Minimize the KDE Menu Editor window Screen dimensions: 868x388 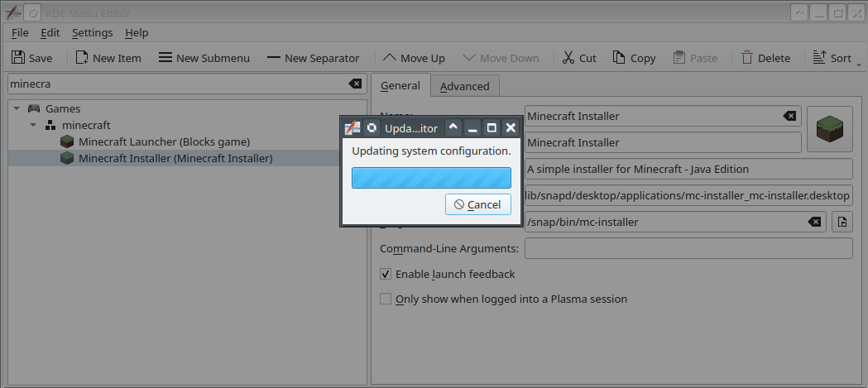click(818, 12)
